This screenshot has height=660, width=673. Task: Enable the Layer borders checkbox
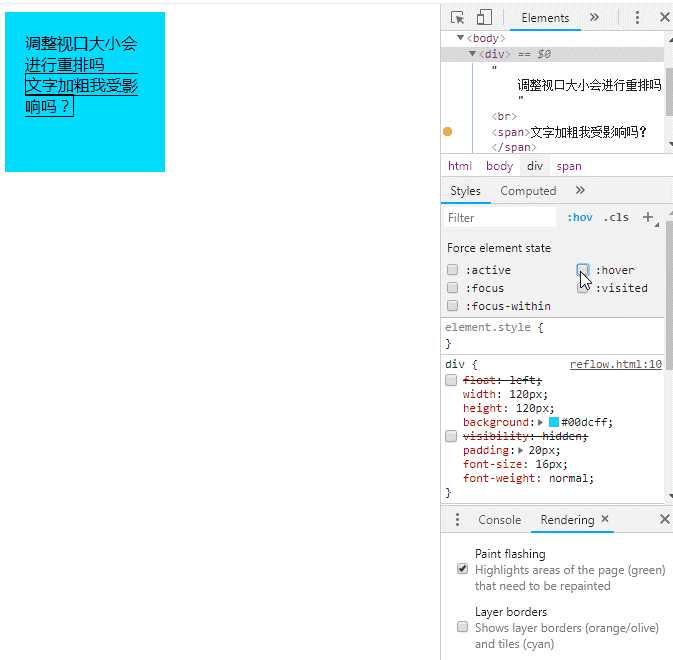click(x=462, y=627)
